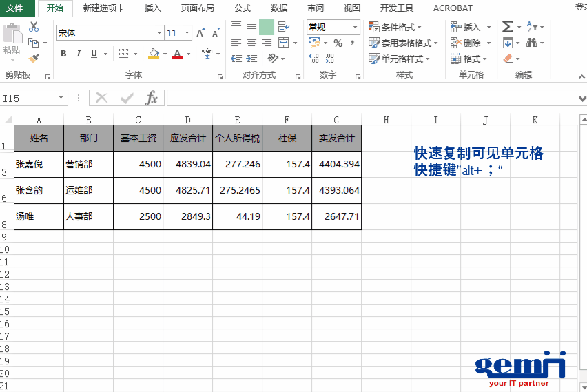This screenshot has width=587, height=392.
Task: Click the 单元格样式 button
Action: (401, 59)
